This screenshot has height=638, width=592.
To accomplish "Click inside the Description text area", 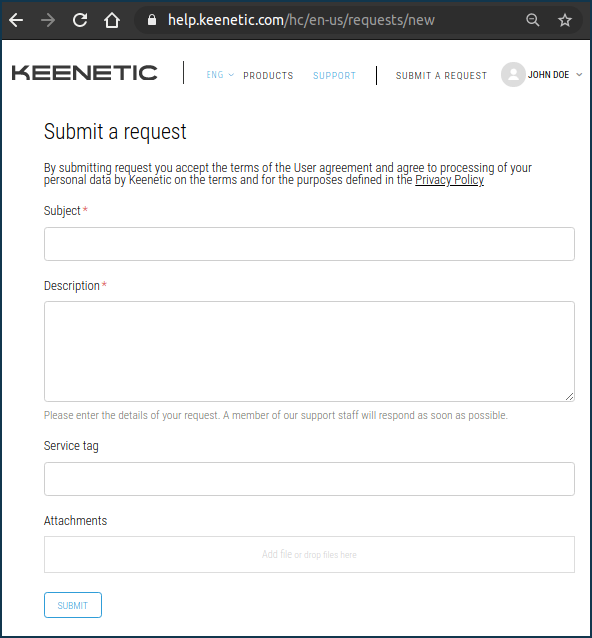I will pos(309,352).
